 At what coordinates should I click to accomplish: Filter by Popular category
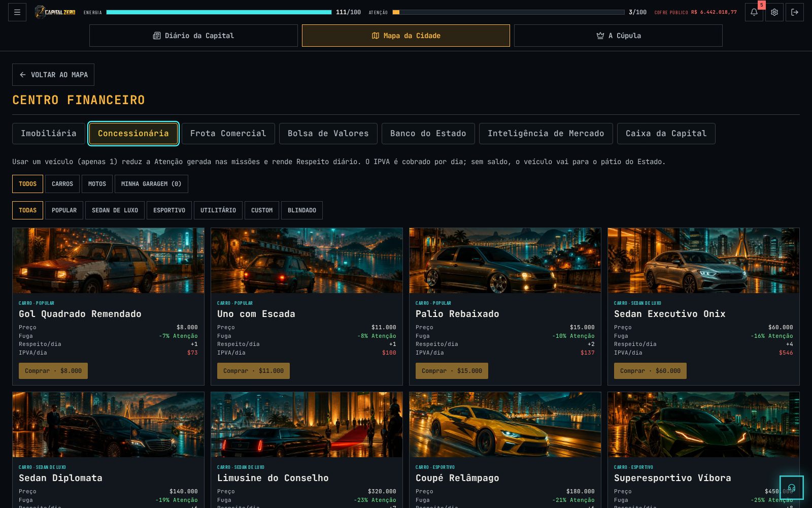pyautogui.click(x=64, y=210)
